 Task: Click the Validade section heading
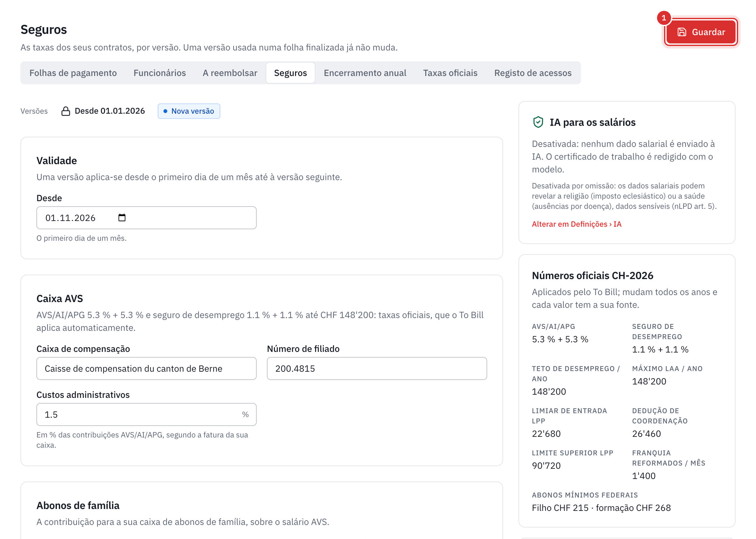tap(57, 161)
